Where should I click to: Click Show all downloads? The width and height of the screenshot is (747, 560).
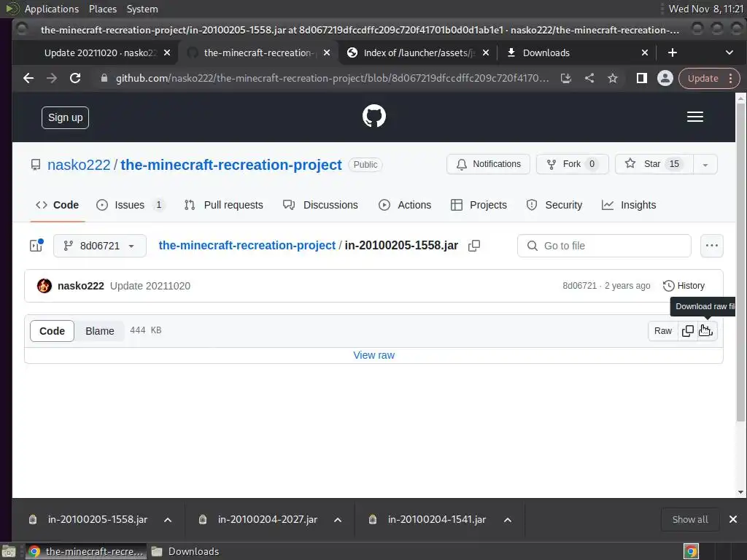click(690, 519)
